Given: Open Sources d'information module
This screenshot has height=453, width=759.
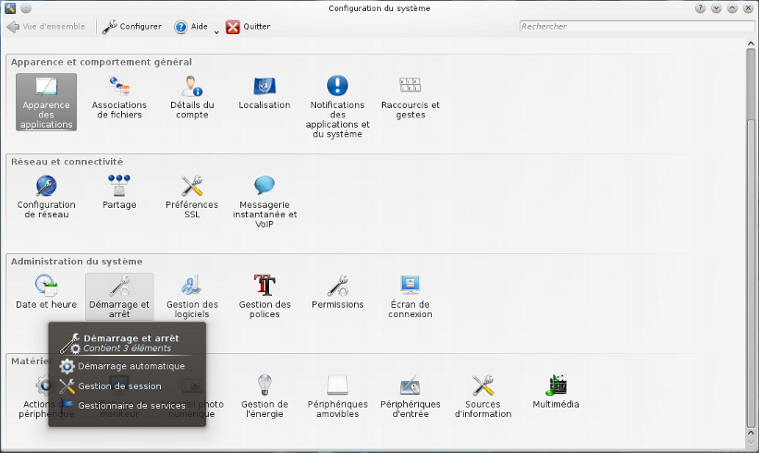Looking at the screenshot, I should pos(483,397).
